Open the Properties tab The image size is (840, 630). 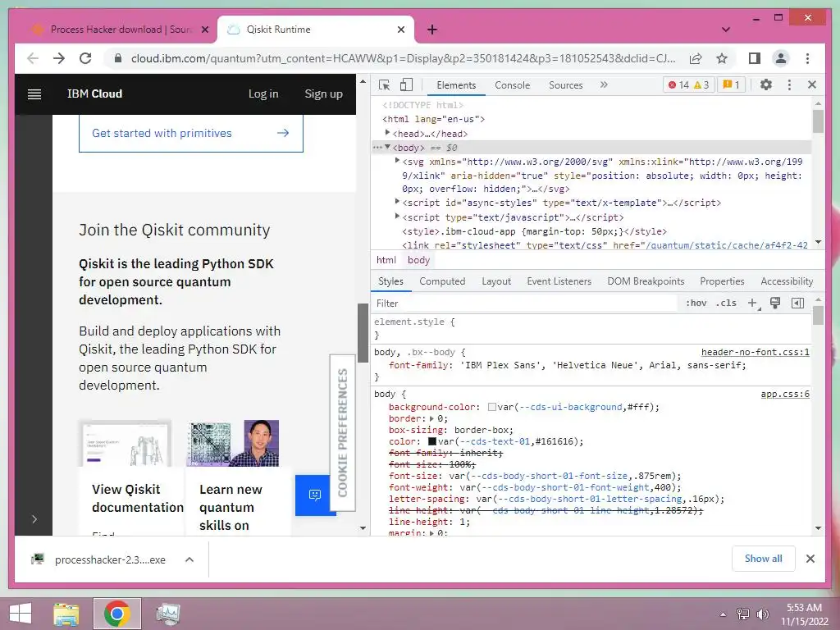tap(722, 281)
